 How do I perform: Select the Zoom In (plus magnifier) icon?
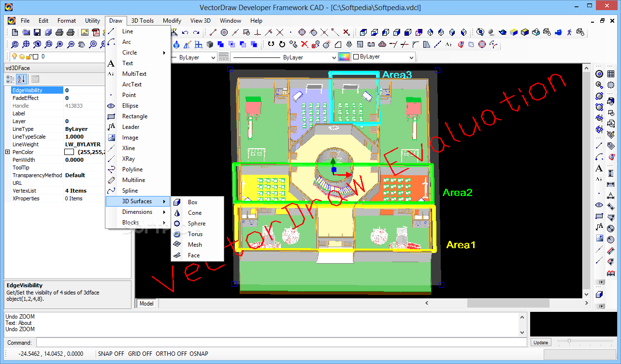click(x=59, y=44)
